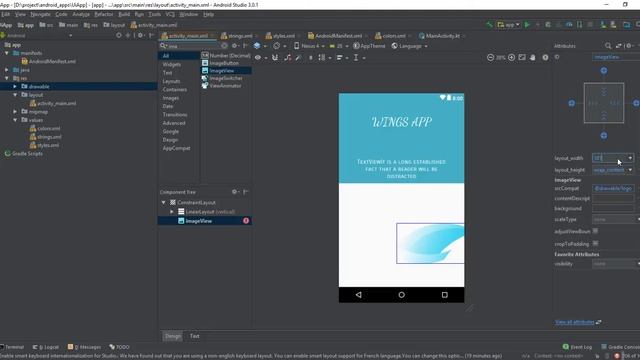Click the palette search field

point(193,46)
